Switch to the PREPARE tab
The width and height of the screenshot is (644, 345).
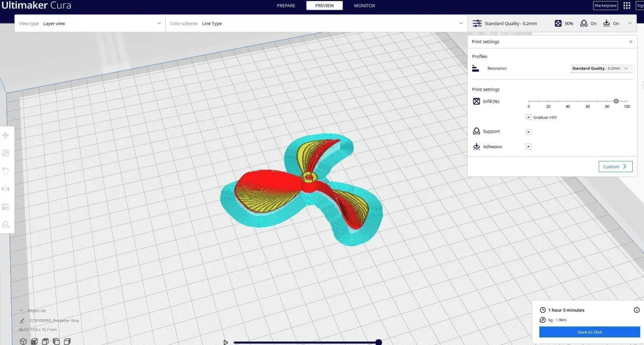(x=286, y=5)
